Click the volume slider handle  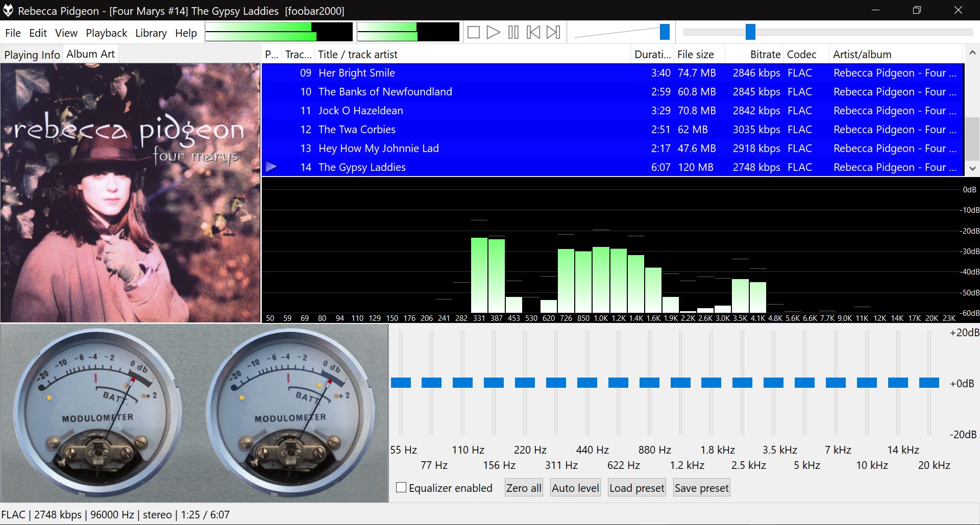[665, 32]
